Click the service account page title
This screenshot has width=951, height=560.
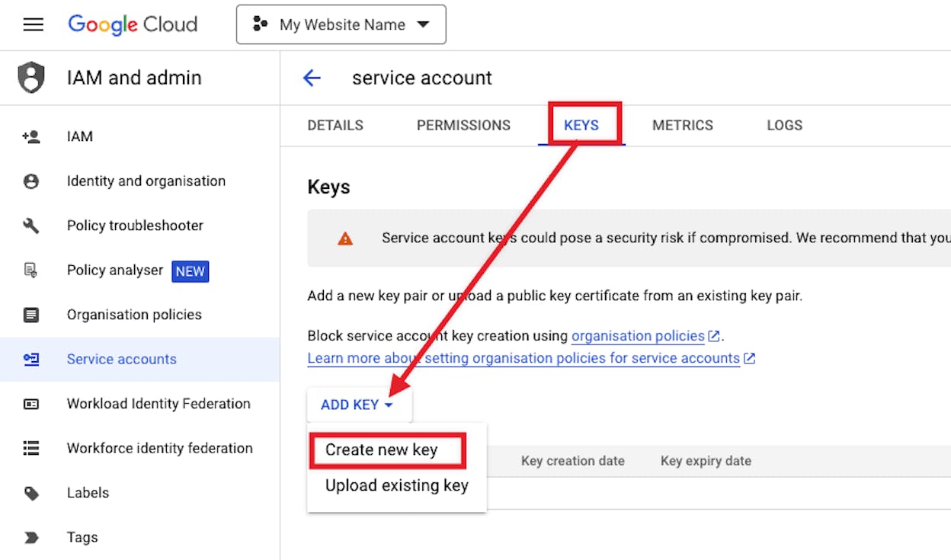[422, 78]
